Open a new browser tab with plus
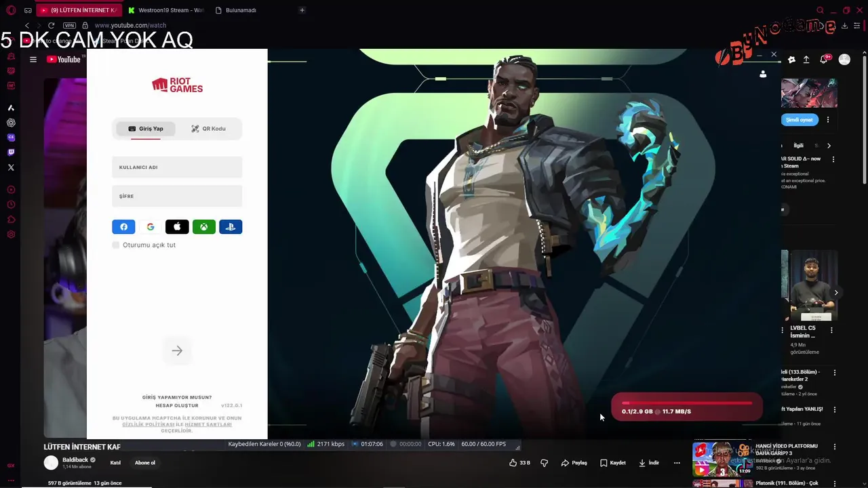The height and width of the screenshot is (488, 868). pos(302,10)
